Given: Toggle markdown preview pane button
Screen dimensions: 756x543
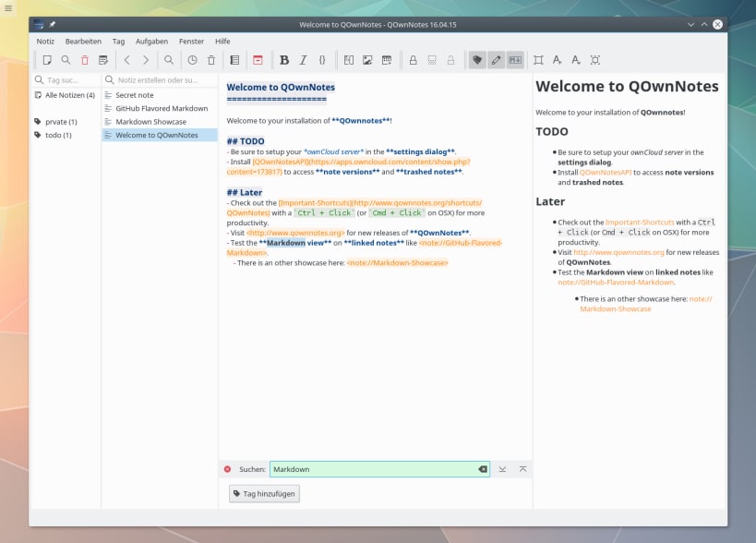Looking at the screenshot, I should 515,60.
